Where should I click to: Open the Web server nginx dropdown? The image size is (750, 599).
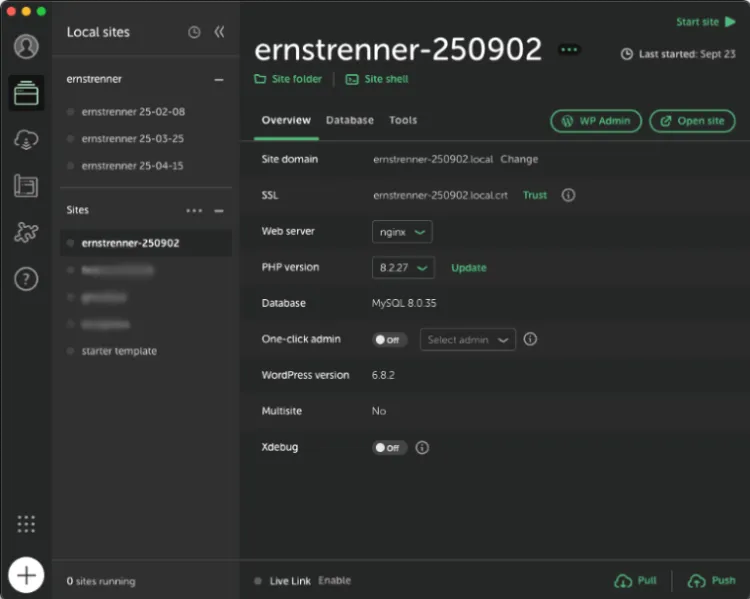pyautogui.click(x=402, y=232)
